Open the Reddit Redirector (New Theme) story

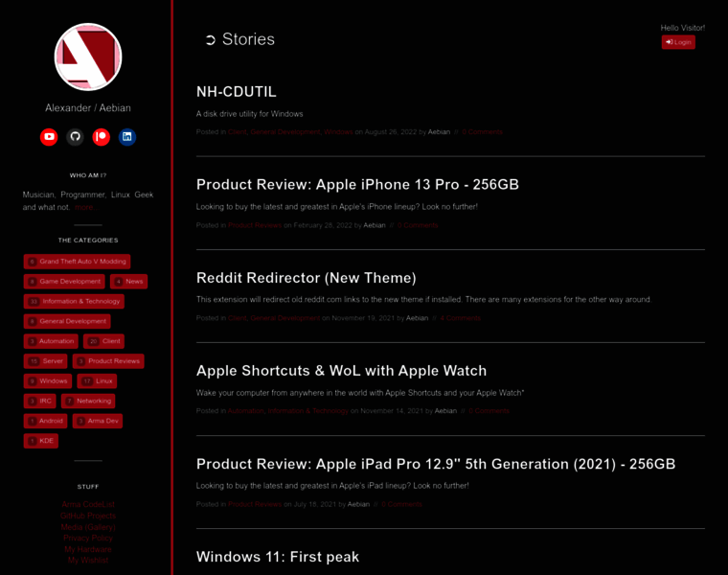pos(307,278)
